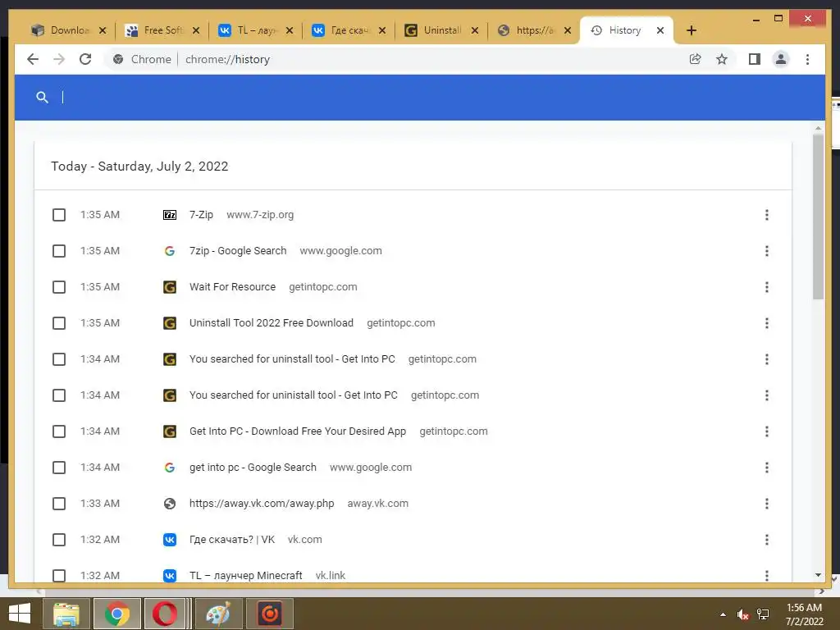840x630 pixels.
Task: Open actions menu for Uninstall Tool 2022
Action: 767,323
